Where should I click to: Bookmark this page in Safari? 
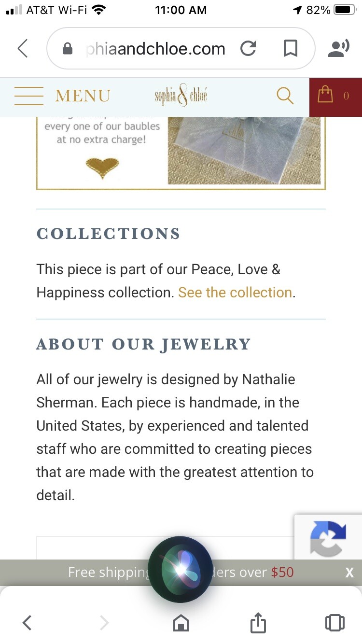pyautogui.click(x=290, y=48)
